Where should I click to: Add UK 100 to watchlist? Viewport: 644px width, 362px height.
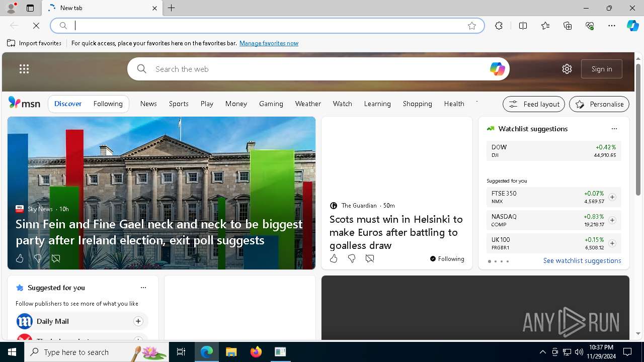(x=612, y=243)
